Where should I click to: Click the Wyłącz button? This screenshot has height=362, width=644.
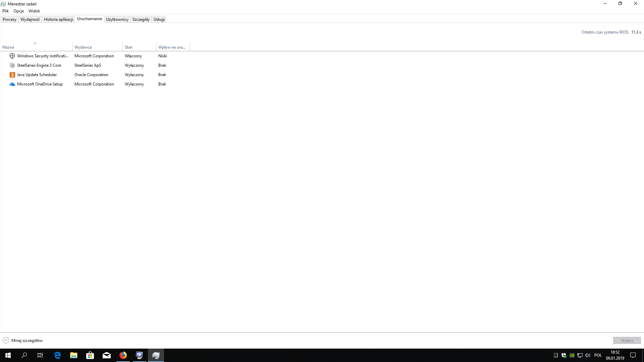tap(627, 341)
